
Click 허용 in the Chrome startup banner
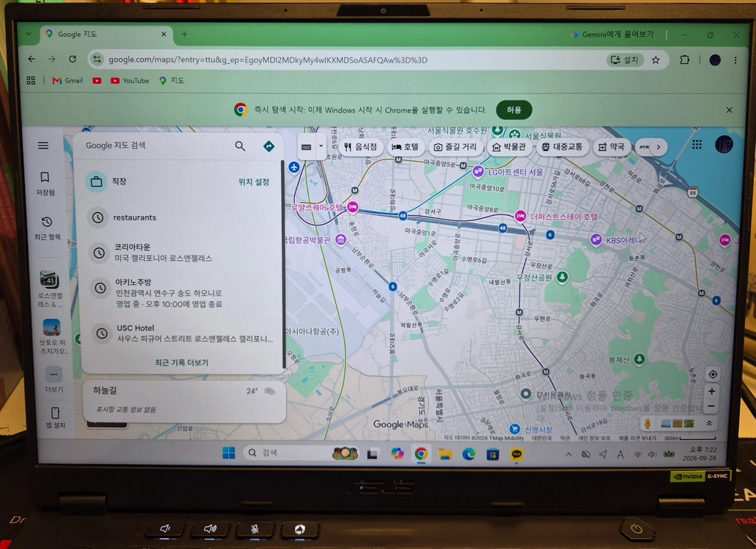pyautogui.click(x=514, y=110)
